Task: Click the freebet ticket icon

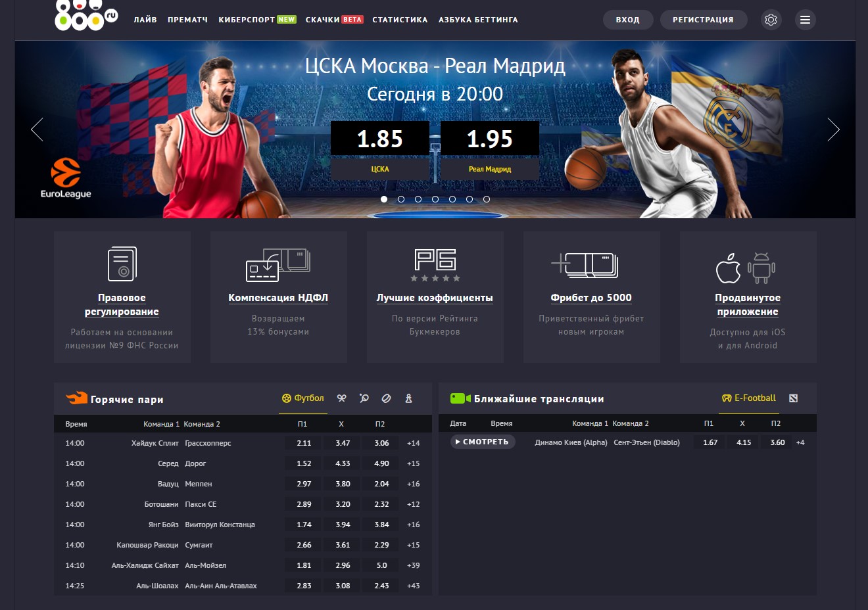Action: pyautogui.click(x=585, y=264)
